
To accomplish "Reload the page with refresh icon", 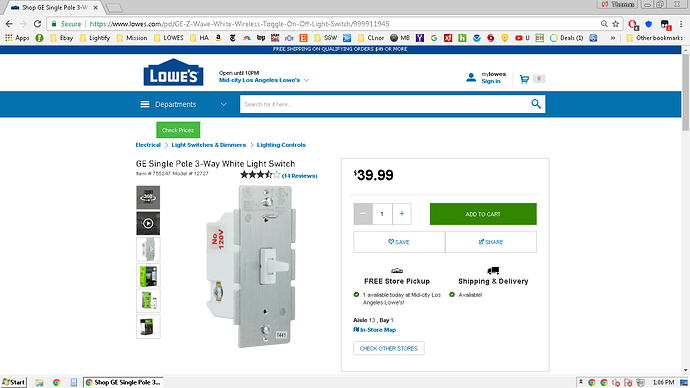I will click(37, 24).
